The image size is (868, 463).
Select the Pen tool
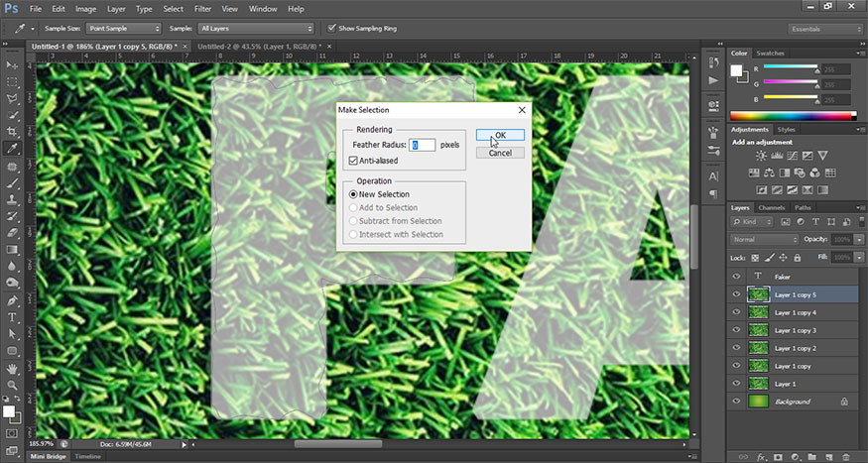pos(12,300)
